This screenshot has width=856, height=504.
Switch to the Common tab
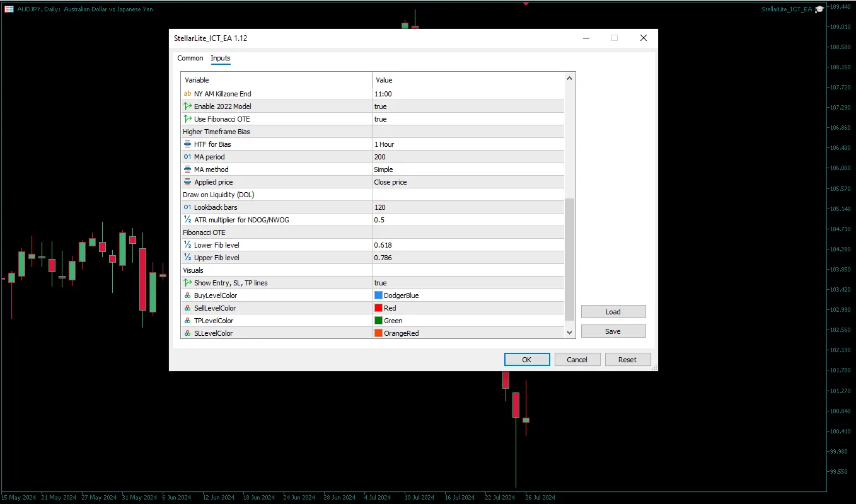pyautogui.click(x=190, y=58)
